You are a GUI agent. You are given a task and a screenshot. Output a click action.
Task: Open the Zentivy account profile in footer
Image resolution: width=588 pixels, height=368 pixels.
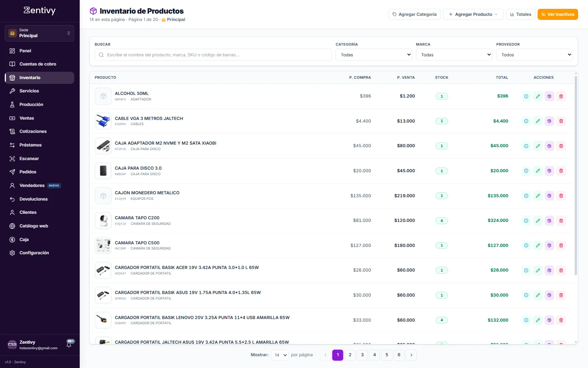(33, 344)
